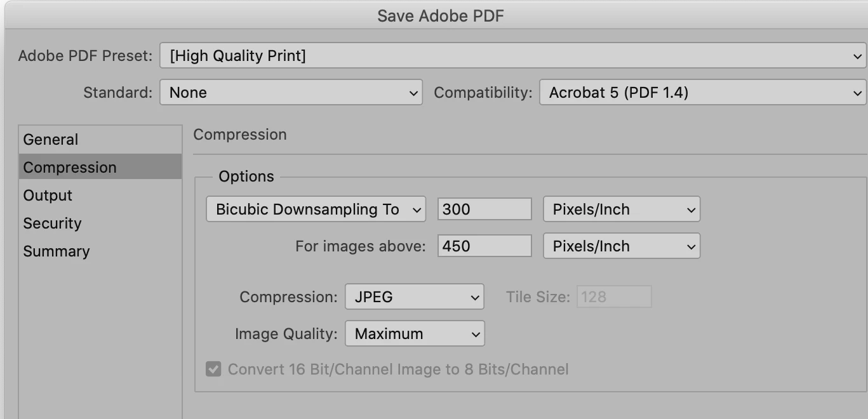Open the Bicubic Downsampling To dropdown
This screenshot has height=419, width=868.
(x=316, y=209)
